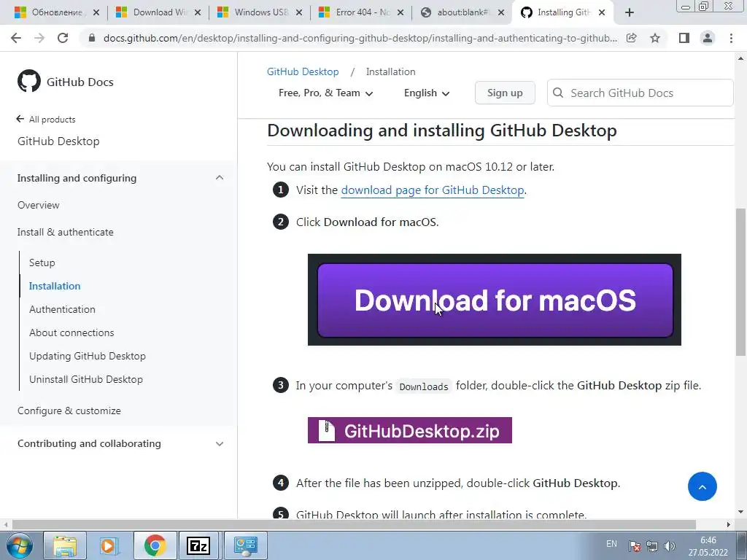Open the download page for GitHub Desktop link
This screenshot has width=747, height=560.
[x=433, y=190]
